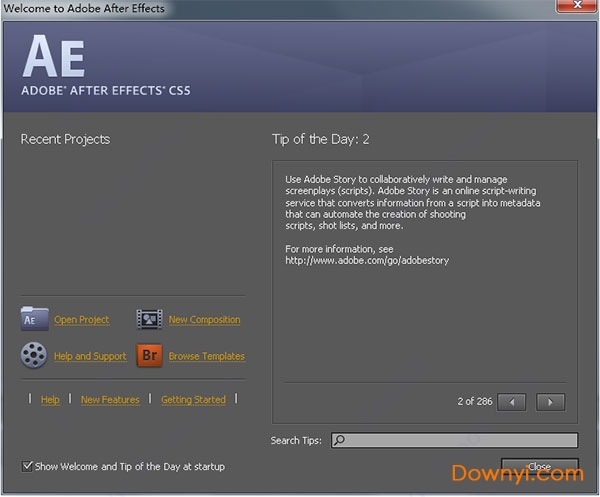Close the window with the title bar X
This screenshot has height=497, width=600.
pyautogui.click(x=577, y=5)
